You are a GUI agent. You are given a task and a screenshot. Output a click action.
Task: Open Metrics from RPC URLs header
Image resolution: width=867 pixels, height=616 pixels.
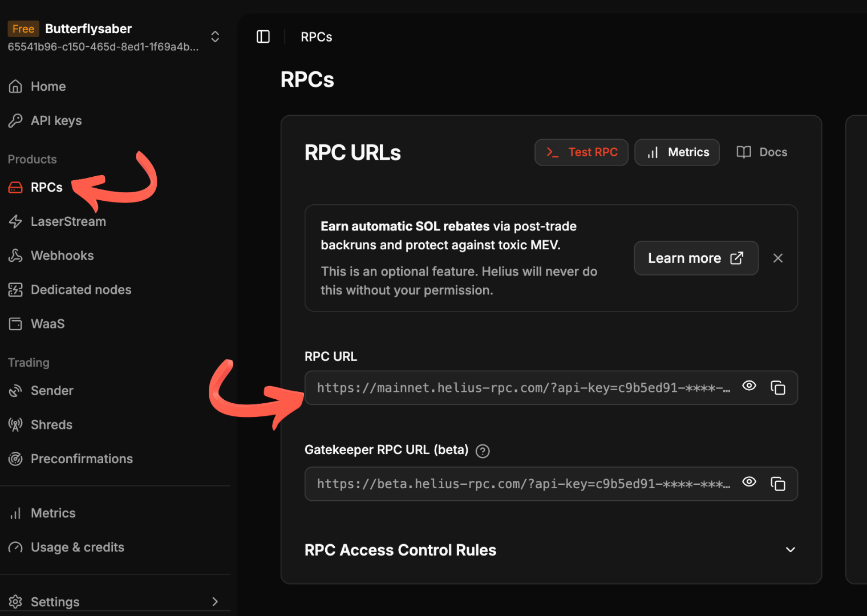[x=677, y=152]
